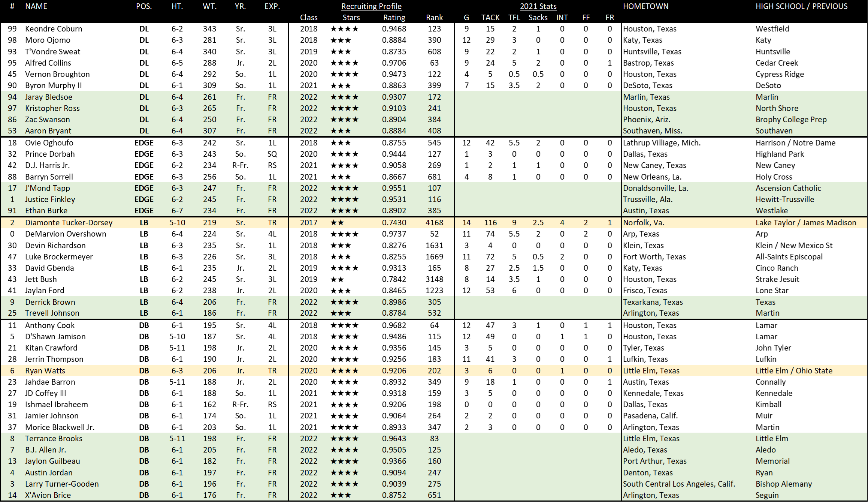Click the Recruiting Profile header link
Viewport: 868px width, 502px height.
tap(371, 6)
